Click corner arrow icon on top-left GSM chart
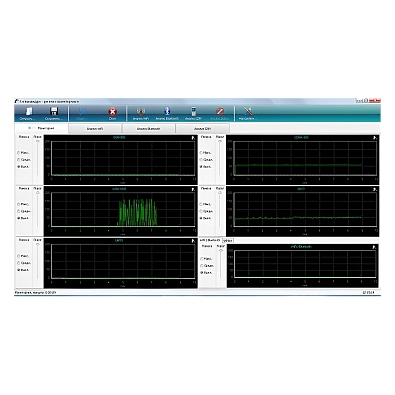The height and width of the screenshot is (395, 395). pyautogui.click(x=193, y=137)
